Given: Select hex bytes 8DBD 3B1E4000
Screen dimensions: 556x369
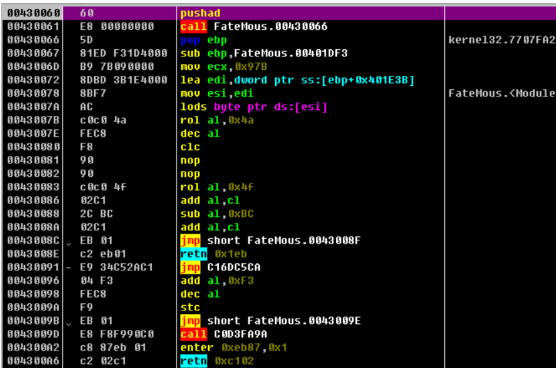Looking at the screenshot, I should click(x=123, y=80).
